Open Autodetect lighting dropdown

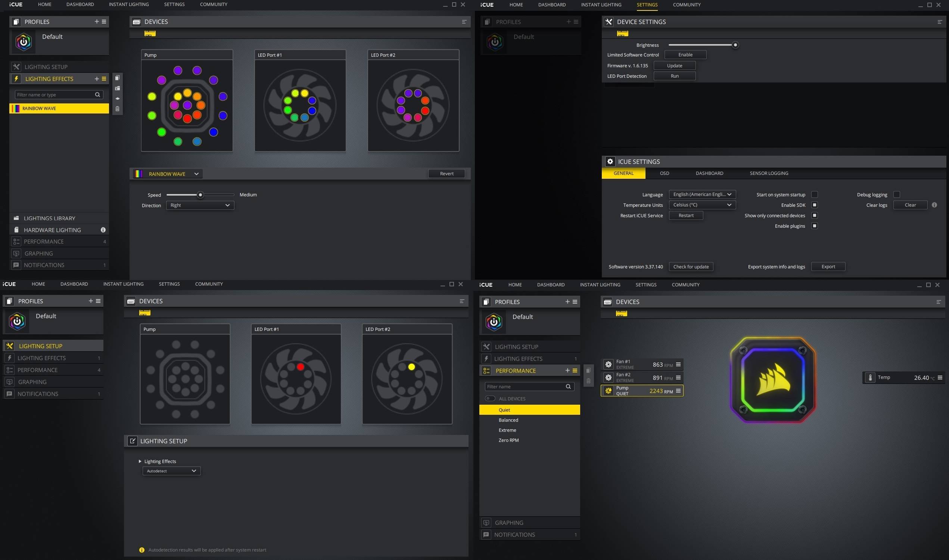(171, 471)
